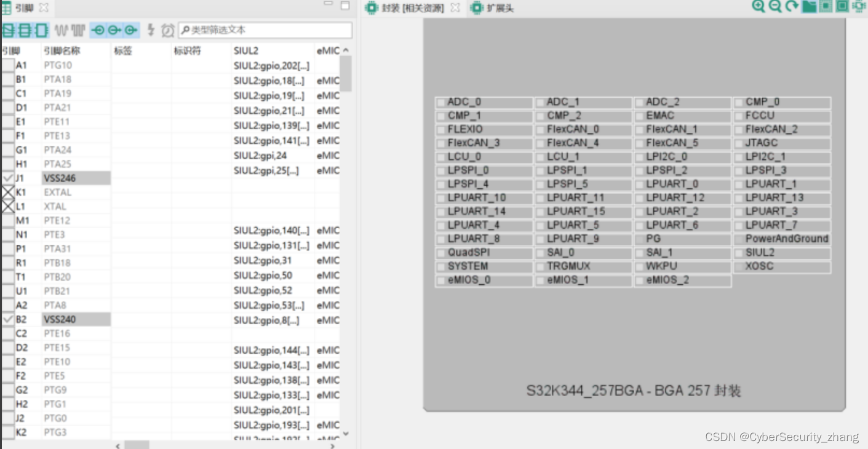The height and width of the screenshot is (449, 868).
Task: Click the sine wave icon in Pins toolbar
Action: (x=62, y=30)
